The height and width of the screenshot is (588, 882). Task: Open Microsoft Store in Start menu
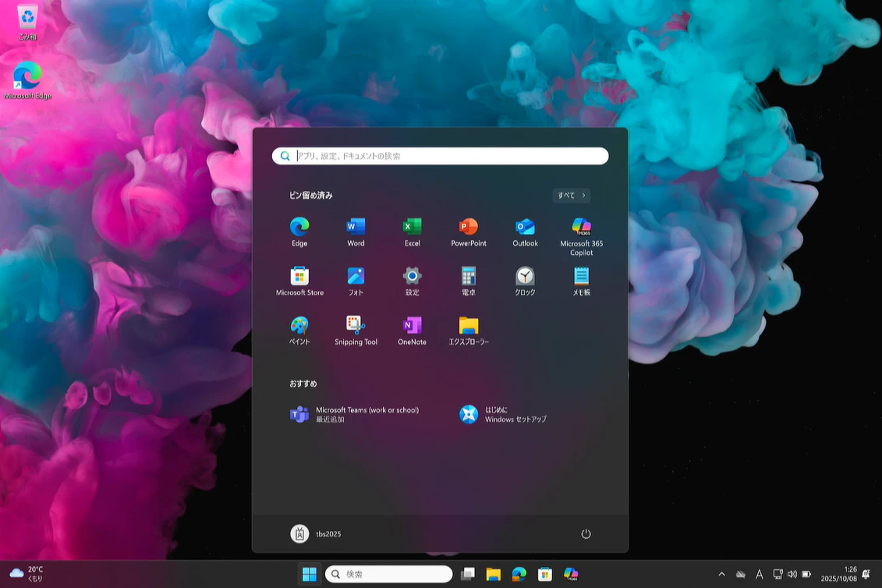click(x=299, y=282)
